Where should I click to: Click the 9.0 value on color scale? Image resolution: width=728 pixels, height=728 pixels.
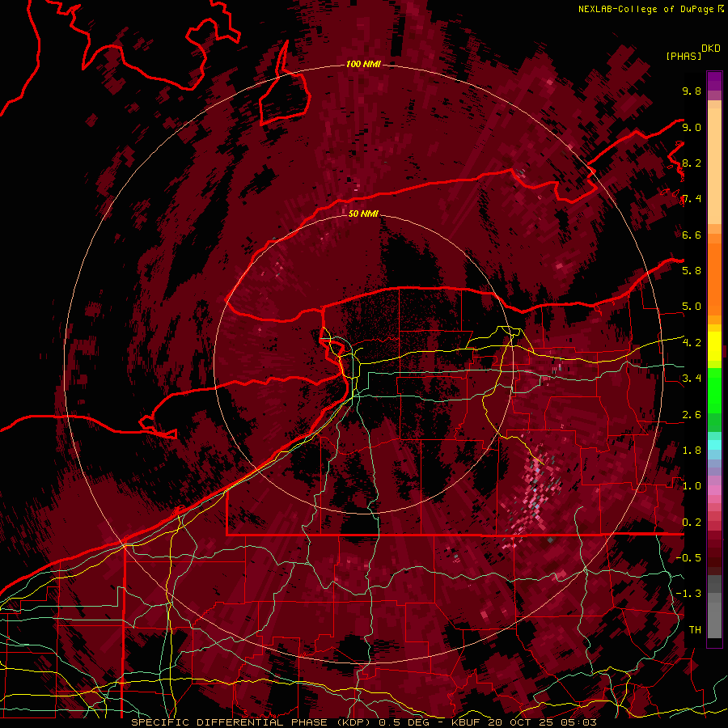point(692,127)
